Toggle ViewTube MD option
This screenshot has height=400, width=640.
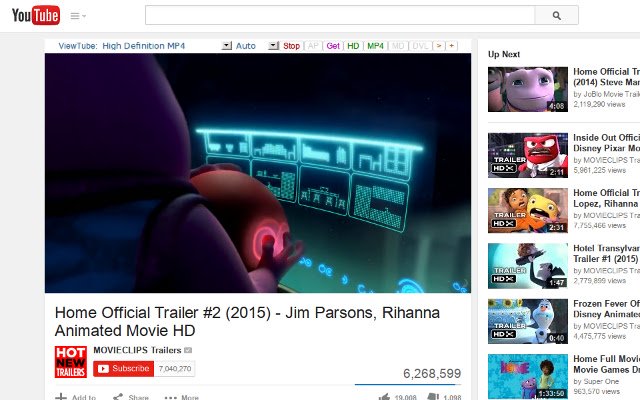pyautogui.click(x=398, y=46)
